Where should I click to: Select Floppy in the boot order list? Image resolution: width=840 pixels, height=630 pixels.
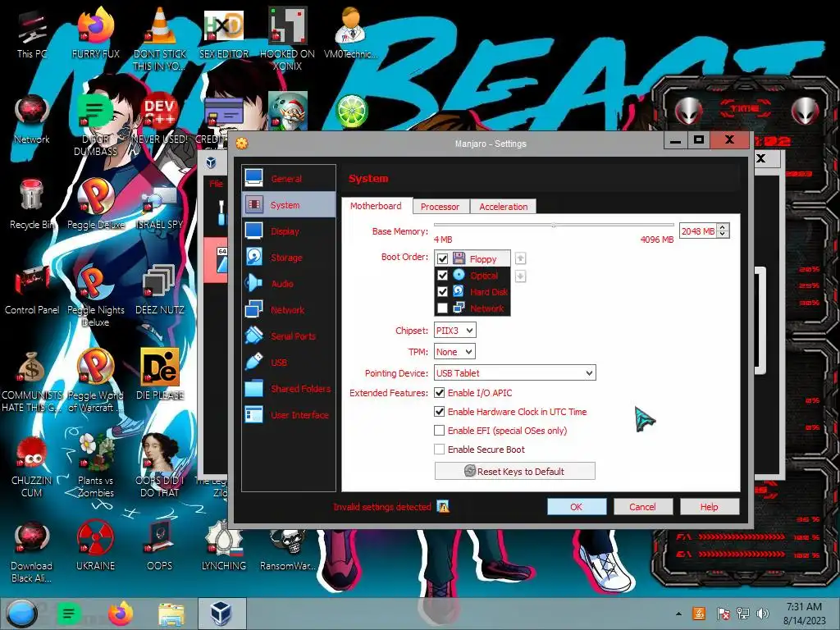472,258
